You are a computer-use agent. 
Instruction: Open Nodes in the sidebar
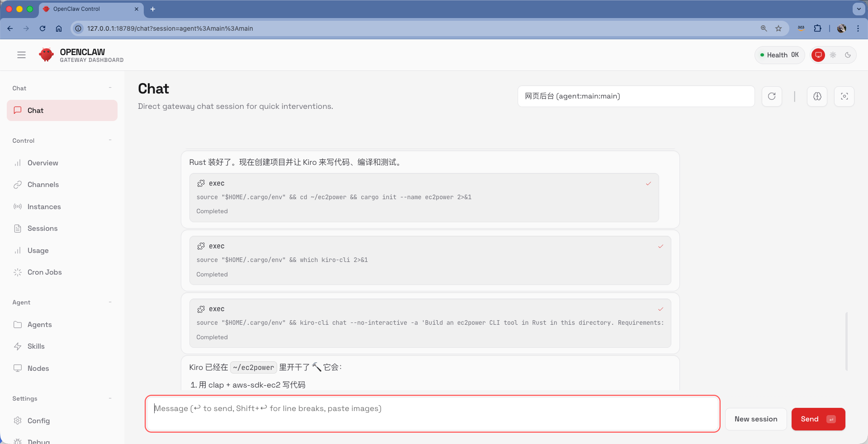[x=38, y=369]
